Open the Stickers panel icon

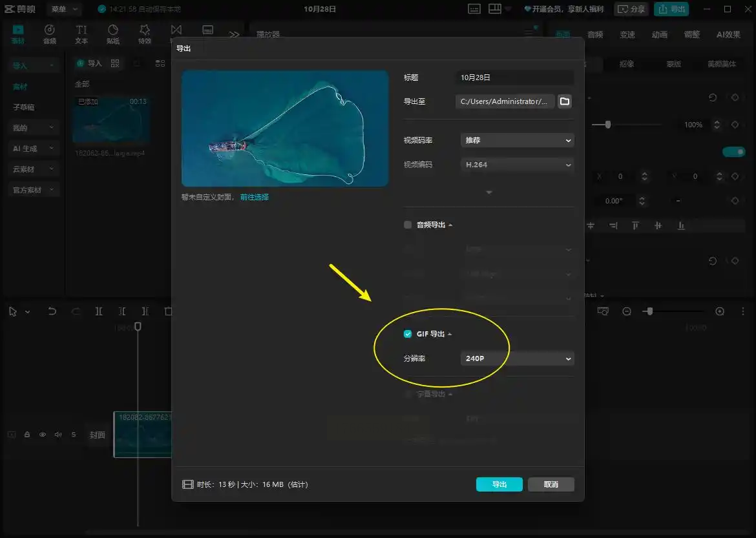click(113, 34)
